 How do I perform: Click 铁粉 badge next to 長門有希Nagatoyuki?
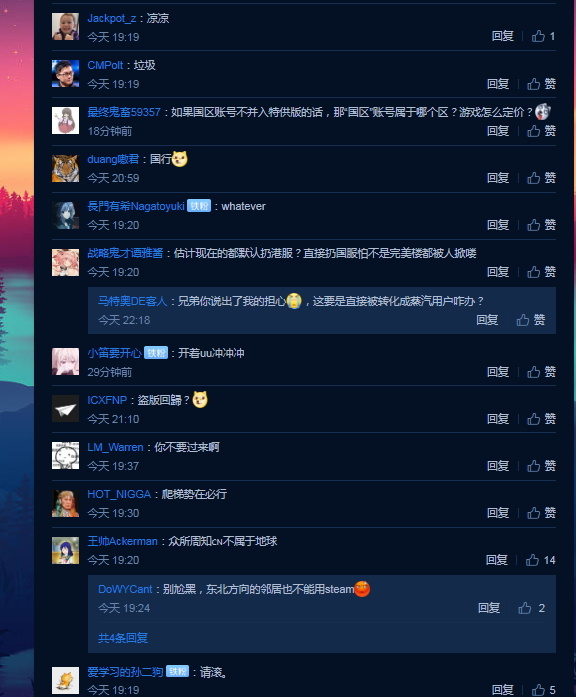(x=199, y=206)
